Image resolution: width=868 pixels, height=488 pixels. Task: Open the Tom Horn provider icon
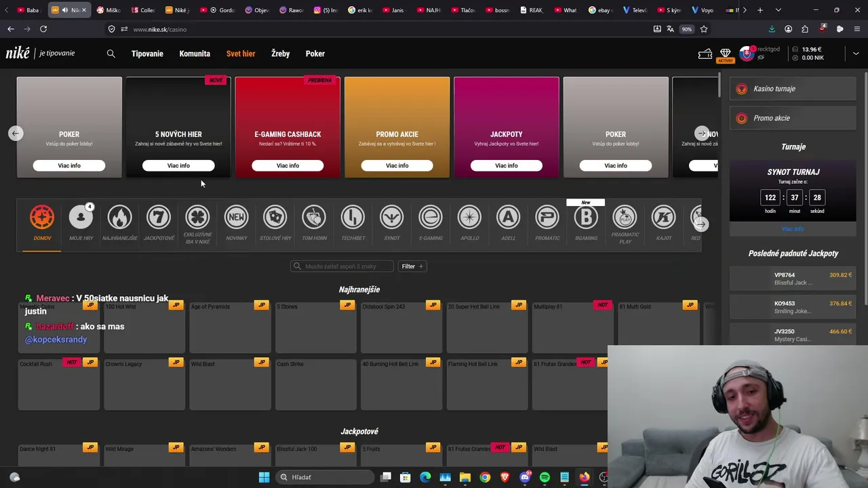click(x=314, y=217)
